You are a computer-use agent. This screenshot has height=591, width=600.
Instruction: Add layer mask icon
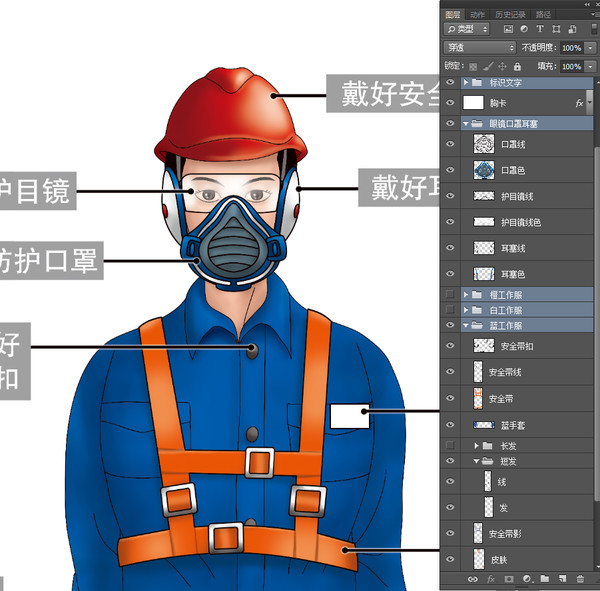509,579
